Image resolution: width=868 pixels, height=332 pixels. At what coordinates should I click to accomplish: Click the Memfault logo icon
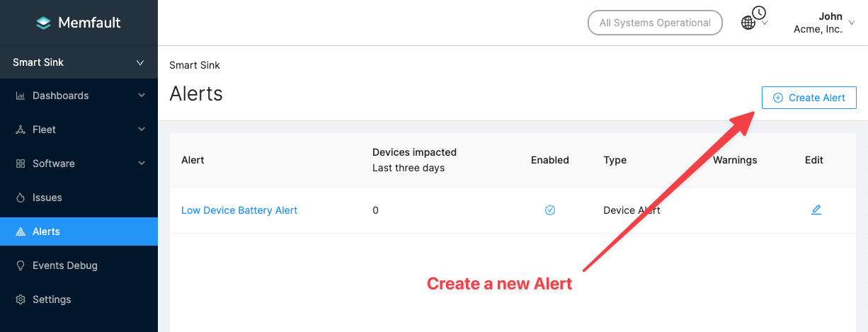click(44, 23)
